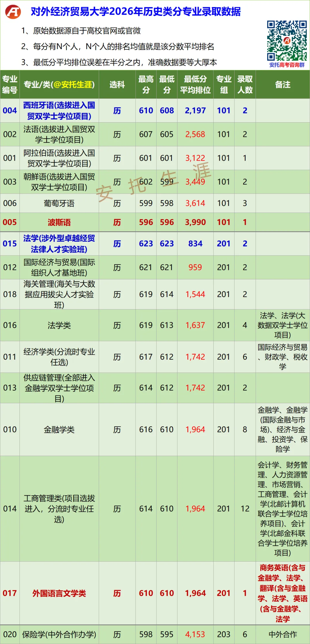
Task: Click the 2,197 ranking cell
Action: tap(195, 110)
